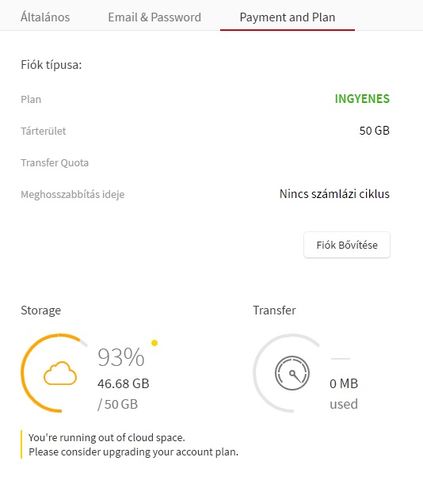423x480 pixels.
Task: Select the Payment and Plan tab
Action: tap(287, 17)
